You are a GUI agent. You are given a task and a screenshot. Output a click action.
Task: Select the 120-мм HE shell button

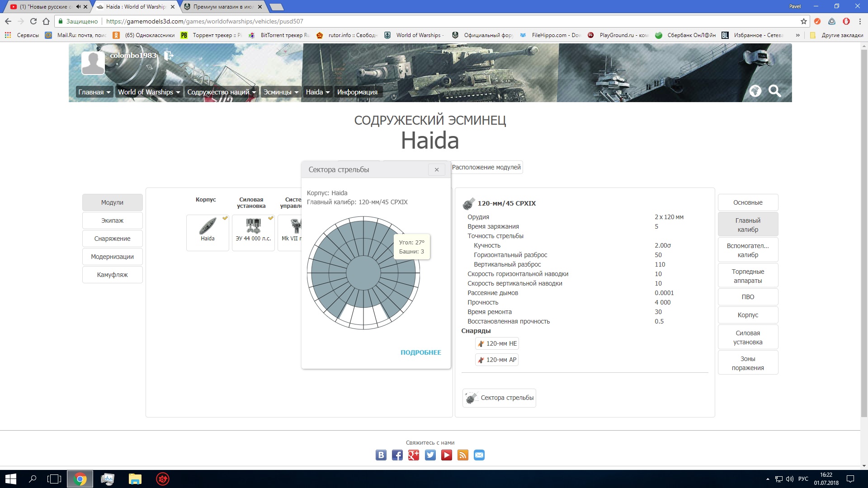(x=497, y=343)
